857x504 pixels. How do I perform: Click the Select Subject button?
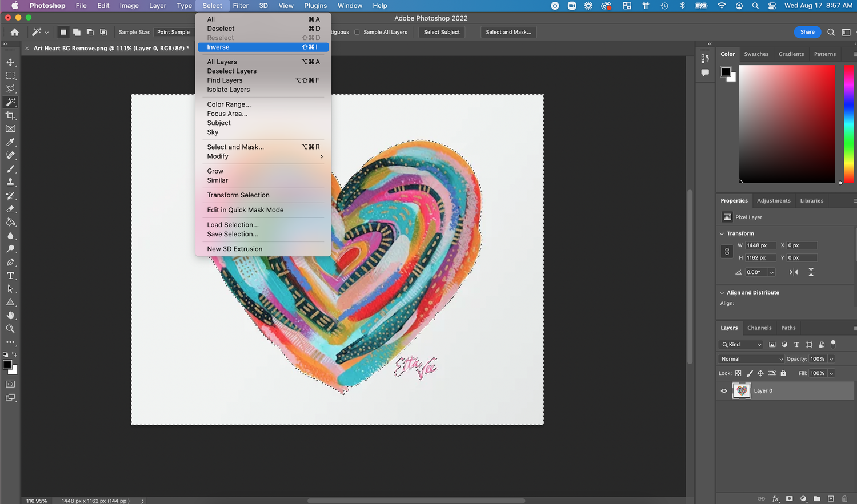pyautogui.click(x=441, y=32)
